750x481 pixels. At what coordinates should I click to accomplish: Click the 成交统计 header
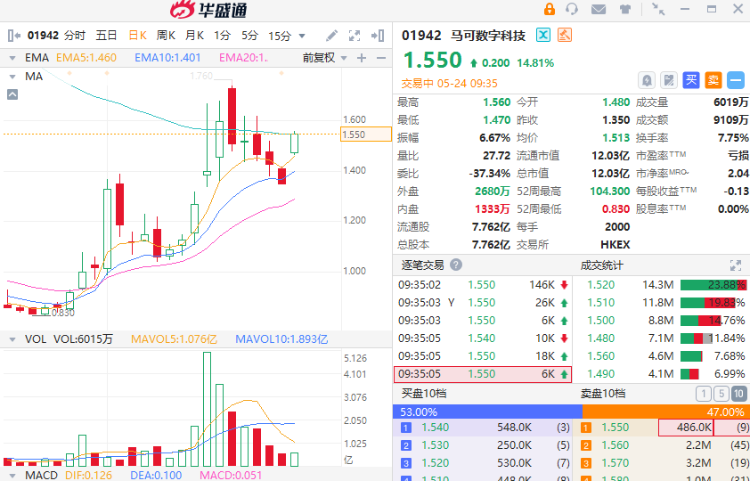602,265
